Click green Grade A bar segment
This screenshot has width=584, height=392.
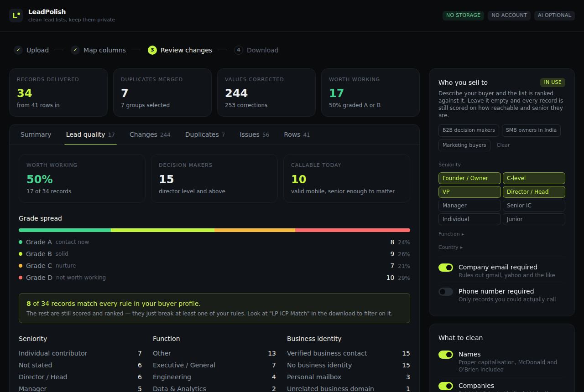coord(65,230)
